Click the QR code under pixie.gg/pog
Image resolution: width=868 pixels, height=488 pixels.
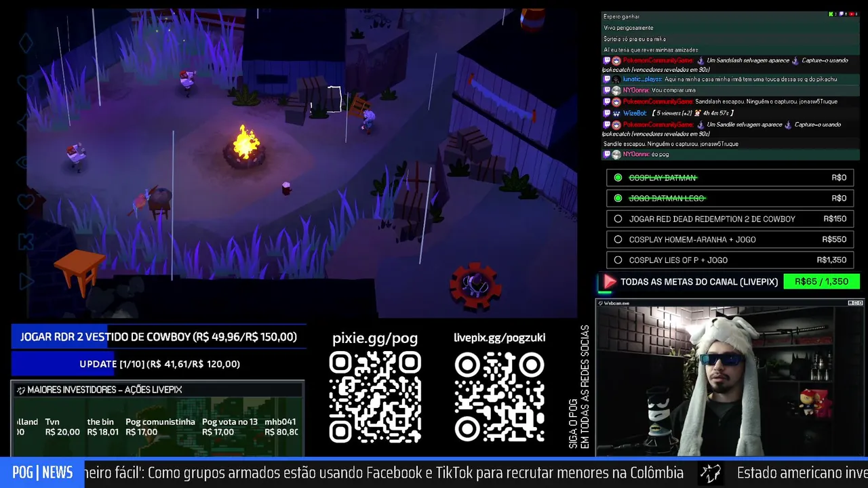click(x=375, y=397)
